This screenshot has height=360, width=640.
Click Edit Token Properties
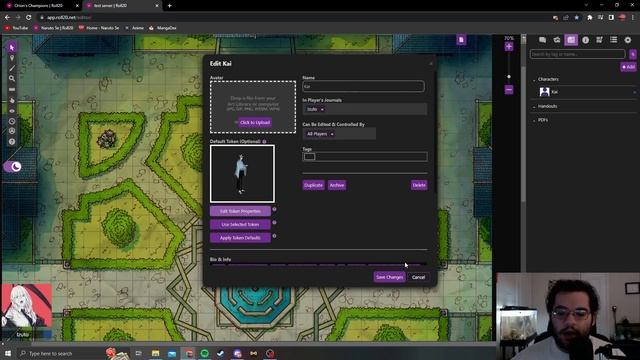[240, 211]
